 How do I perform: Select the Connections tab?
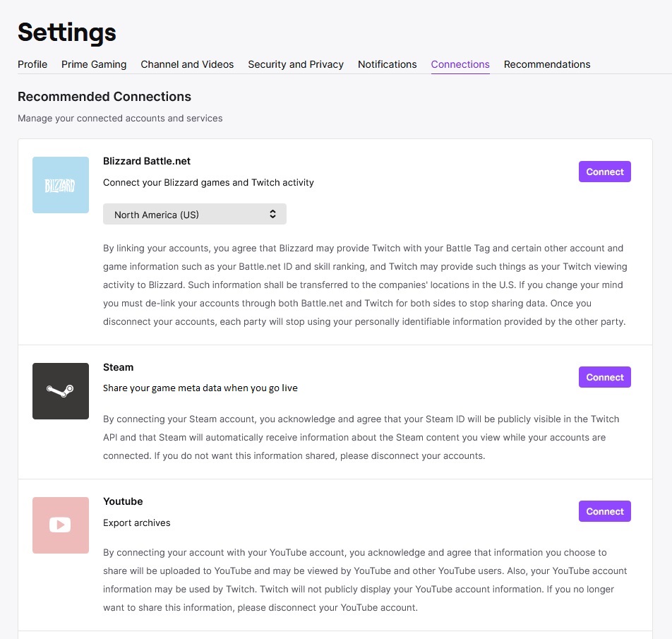coord(460,64)
